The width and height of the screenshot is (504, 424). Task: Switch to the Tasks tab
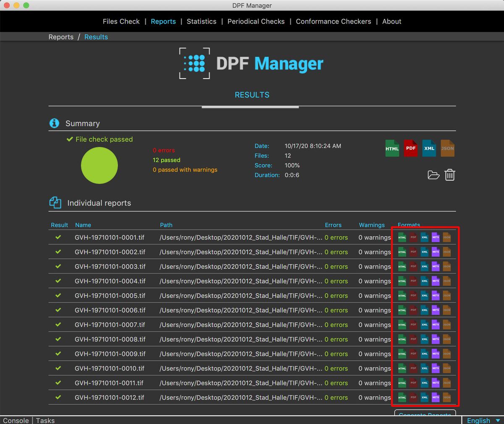tap(45, 420)
